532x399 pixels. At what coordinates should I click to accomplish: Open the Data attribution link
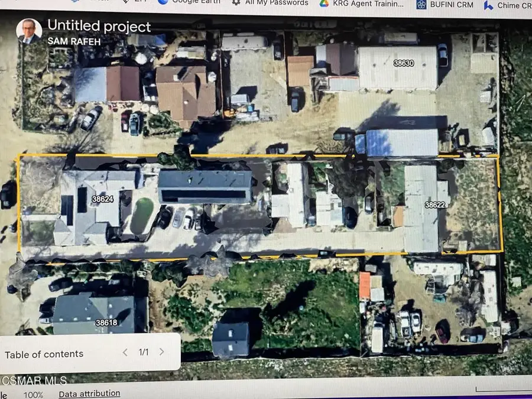[89, 393]
